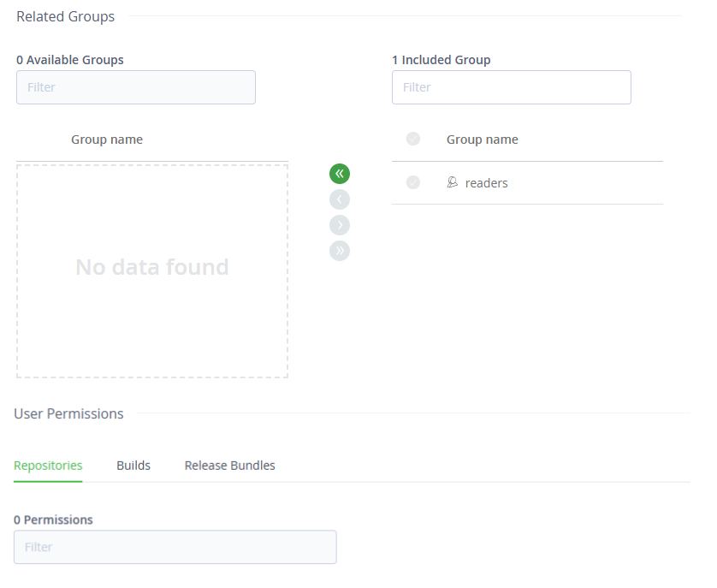Click the double right chevron transfer button

click(x=340, y=251)
